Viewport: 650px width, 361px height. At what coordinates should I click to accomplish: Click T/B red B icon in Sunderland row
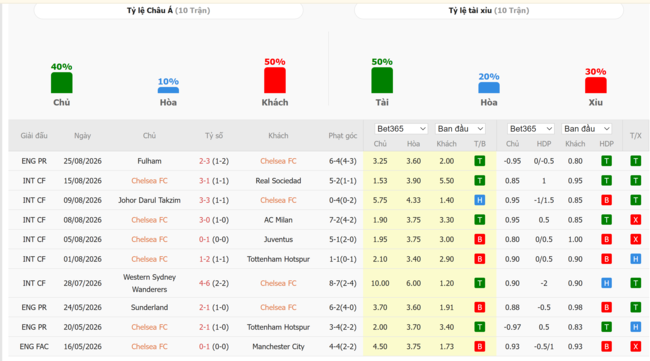click(x=480, y=307)
